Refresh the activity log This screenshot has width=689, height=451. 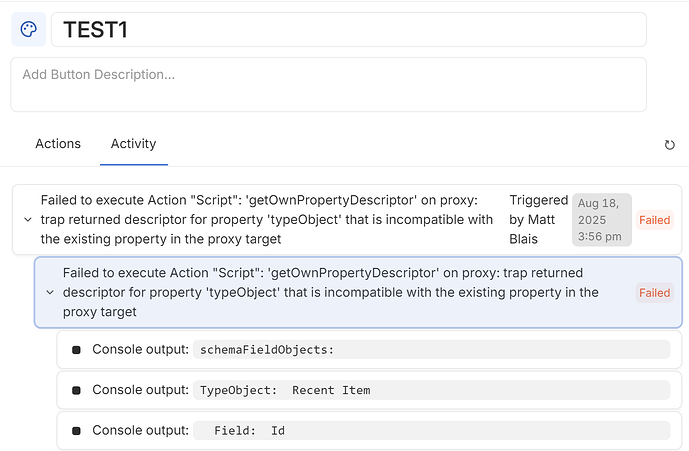[670, 145]
